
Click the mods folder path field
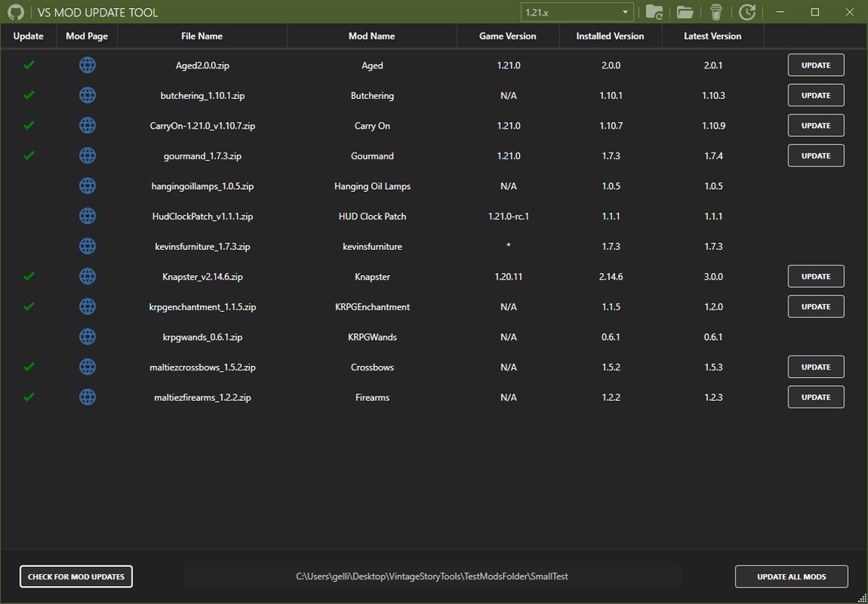click(431, 576)
